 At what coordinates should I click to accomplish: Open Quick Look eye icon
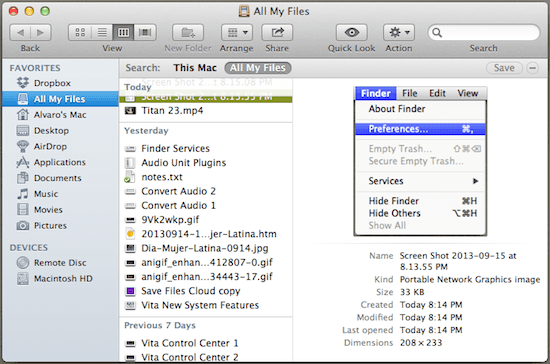(351, 33)
